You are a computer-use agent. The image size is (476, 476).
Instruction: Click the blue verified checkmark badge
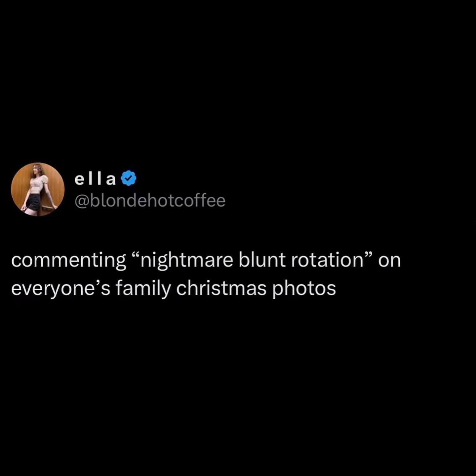coord(129,178)
